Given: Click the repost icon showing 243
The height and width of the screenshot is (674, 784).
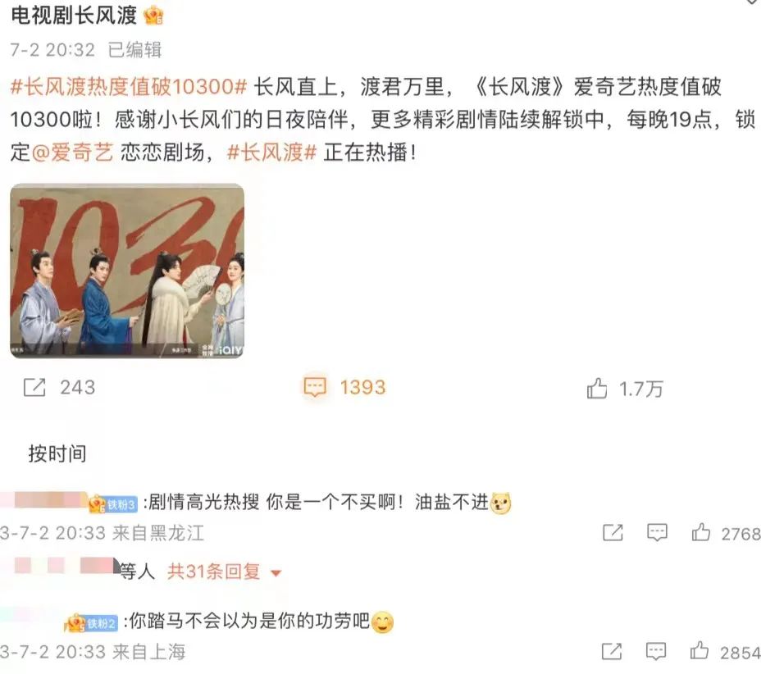Looking at the screenshot, I should [x=34, y=388].
